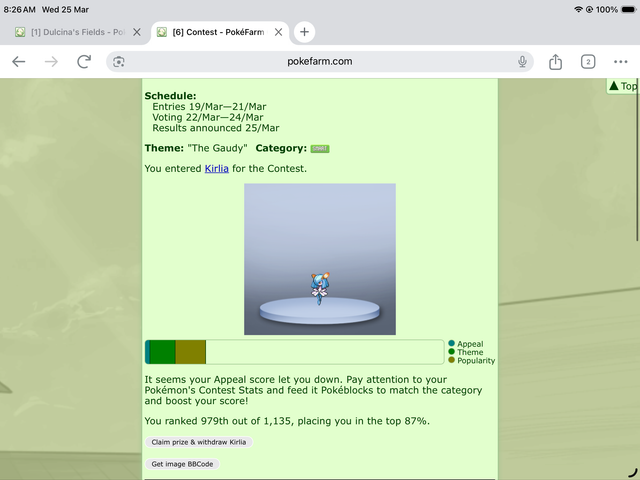640x480 pixels.
Task: Reload the page with the refresh icon
Action: (x=84, y=62)
